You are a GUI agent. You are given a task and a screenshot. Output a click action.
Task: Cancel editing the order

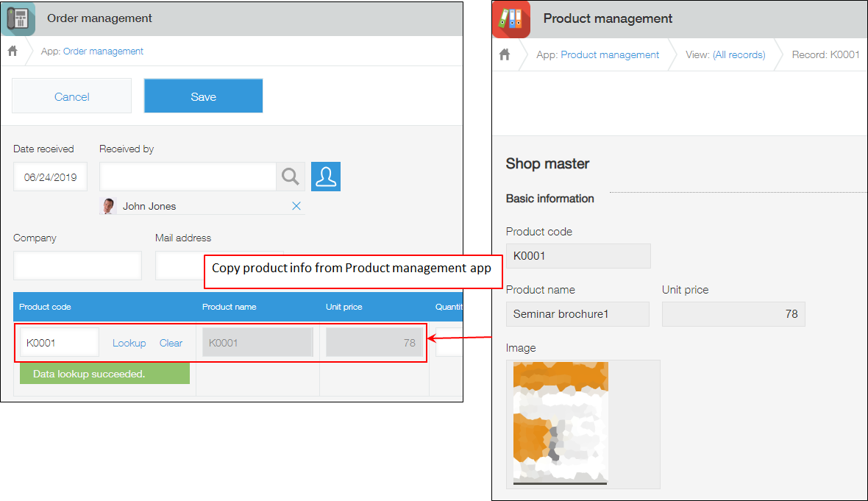point(71,96)
